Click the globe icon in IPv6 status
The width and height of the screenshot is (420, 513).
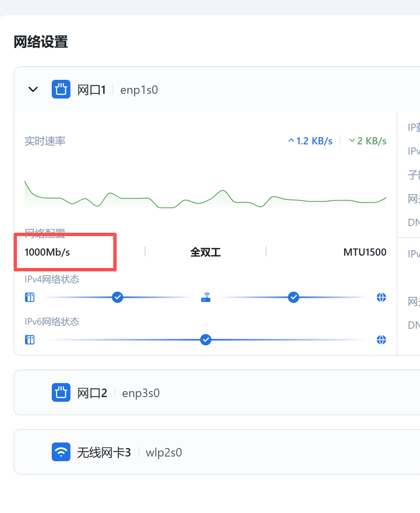pyautogui.click(x=381, y=340)
